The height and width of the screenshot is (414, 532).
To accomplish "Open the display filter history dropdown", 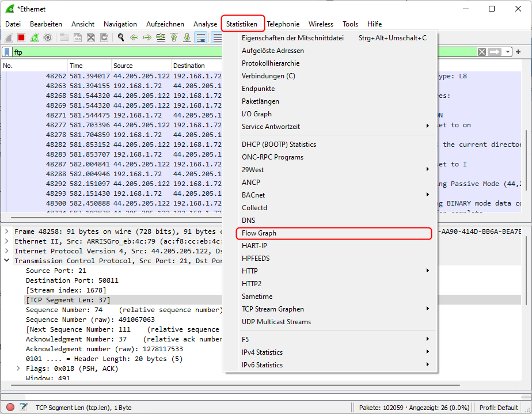I will tap(507, 52).
